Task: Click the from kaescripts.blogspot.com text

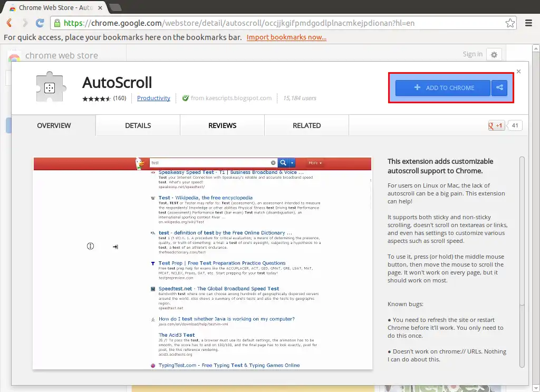Action: coord(231,98)
